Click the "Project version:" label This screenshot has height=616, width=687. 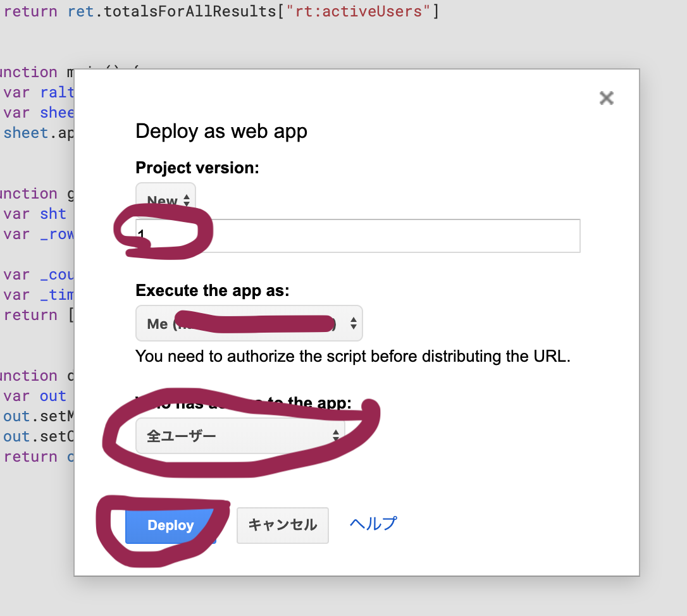pyautogui.click(x=197, y=168)
